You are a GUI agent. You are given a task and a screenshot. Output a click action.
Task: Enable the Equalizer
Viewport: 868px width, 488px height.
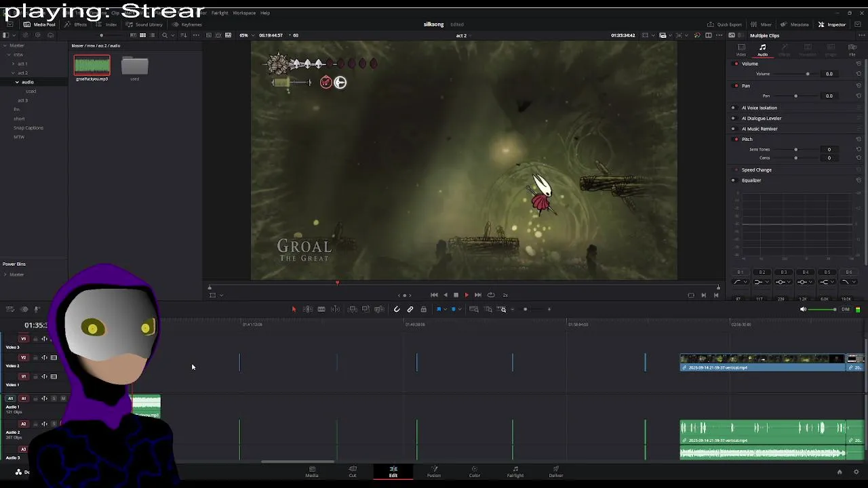tap(733, 180)
